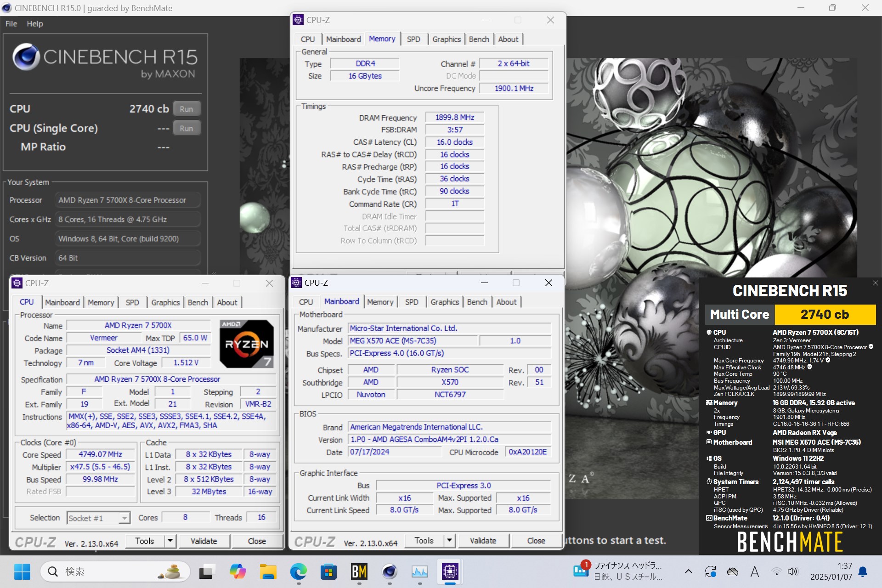Click CPU-Z icon in Mainboard window title bar
The height and width of the screenshot is (588, 882).
click(x=296, y=283)
